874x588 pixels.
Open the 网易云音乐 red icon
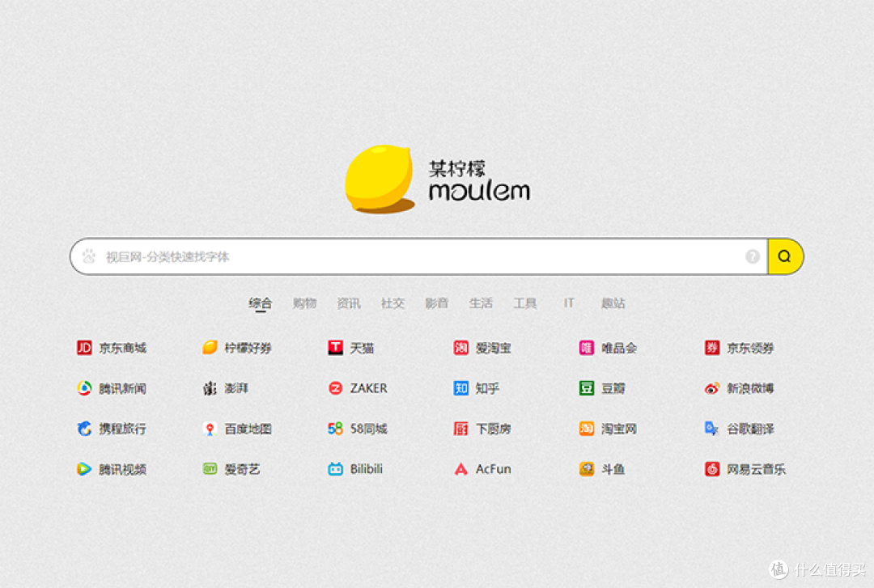(x=712, y=469)
